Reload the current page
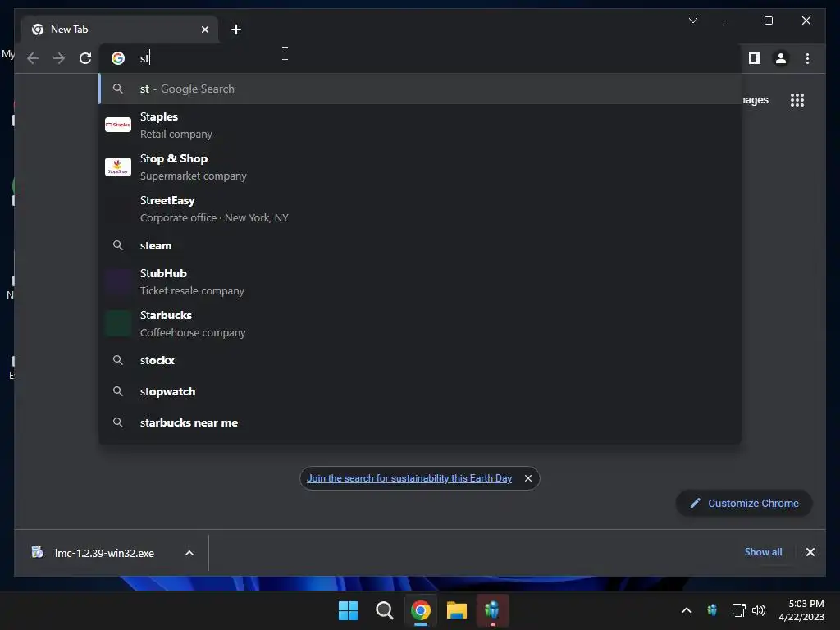 click(x=85, y=58)
